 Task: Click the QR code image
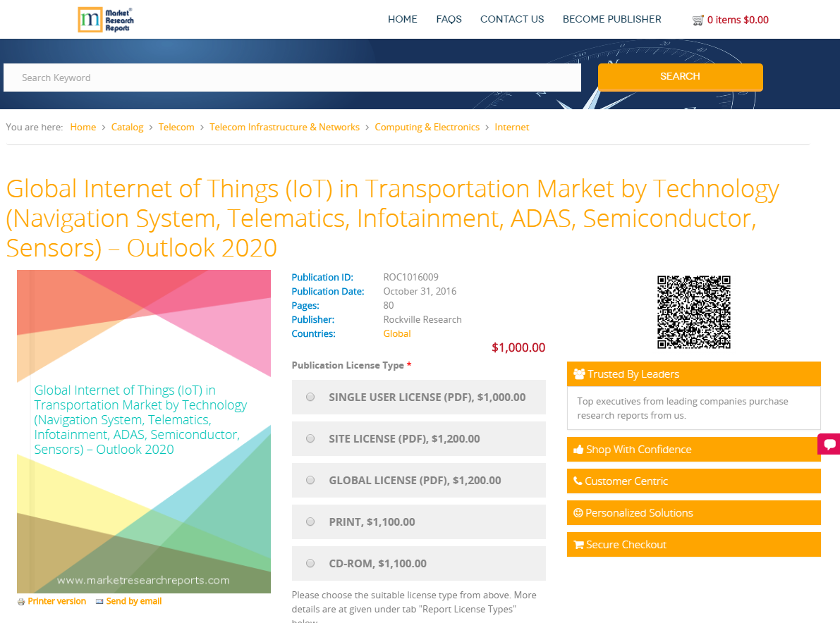click(x=694, y=312)
